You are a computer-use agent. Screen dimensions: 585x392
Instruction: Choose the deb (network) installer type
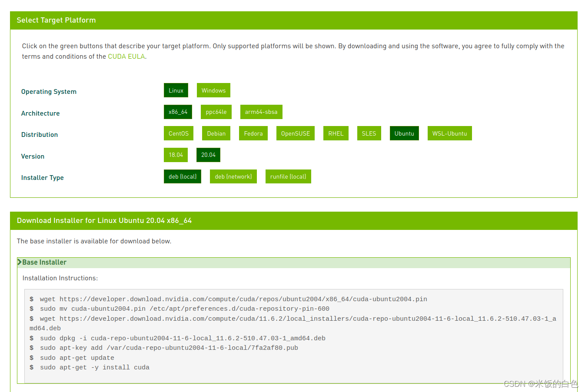233,176
